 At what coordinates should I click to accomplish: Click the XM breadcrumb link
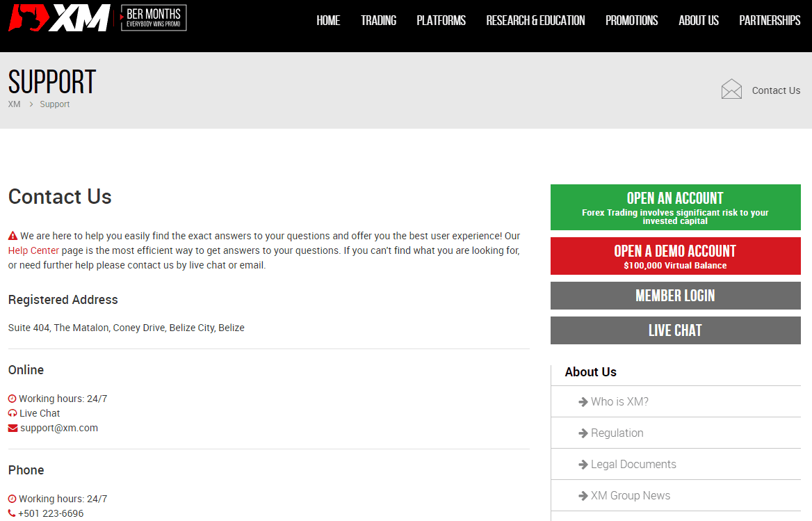tap(14, 104)
